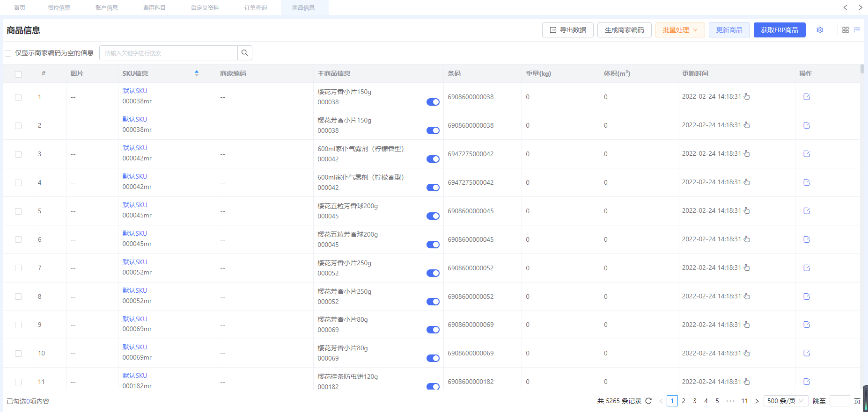Image resolution: width=868 pixels, height=412 pixels.
Task: Turn off the toggle in row 3
Action: point(433,159)
